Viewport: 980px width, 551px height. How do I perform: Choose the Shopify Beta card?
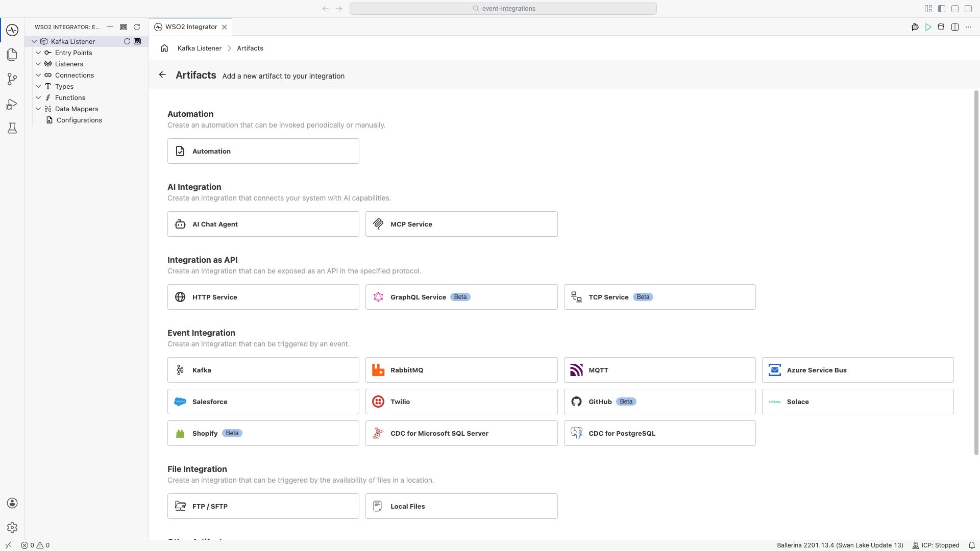[263, 433]
